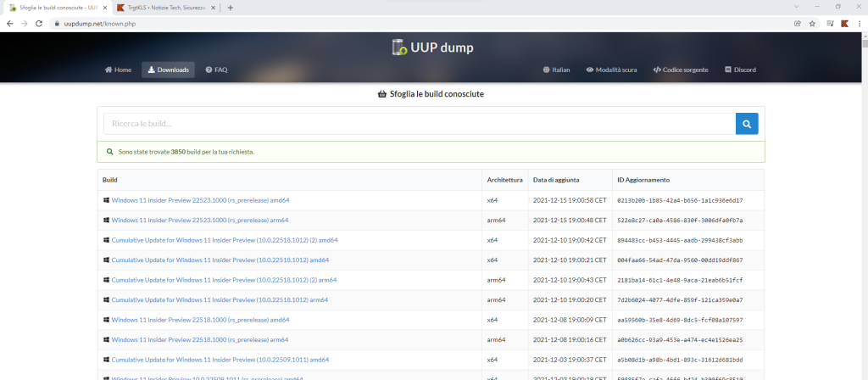Open the FAQ navigation item

pyautogui.click(x=216, y=70)
